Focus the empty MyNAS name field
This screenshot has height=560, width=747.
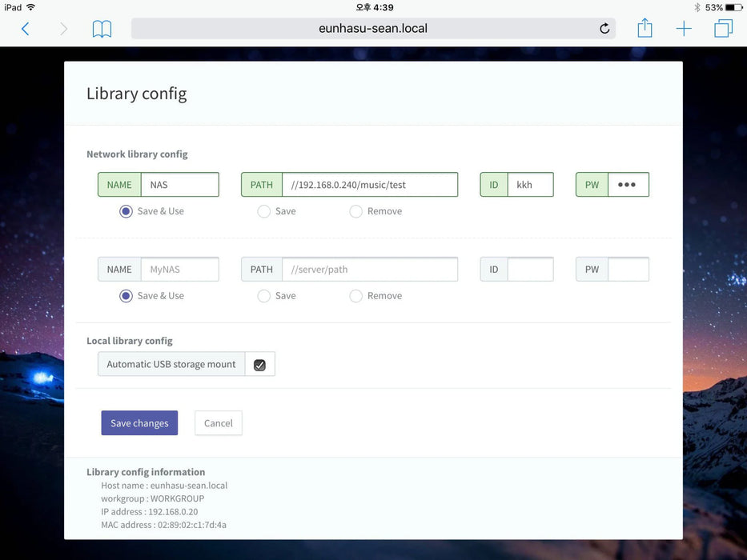pyautogui.click(x=179, y=270)
